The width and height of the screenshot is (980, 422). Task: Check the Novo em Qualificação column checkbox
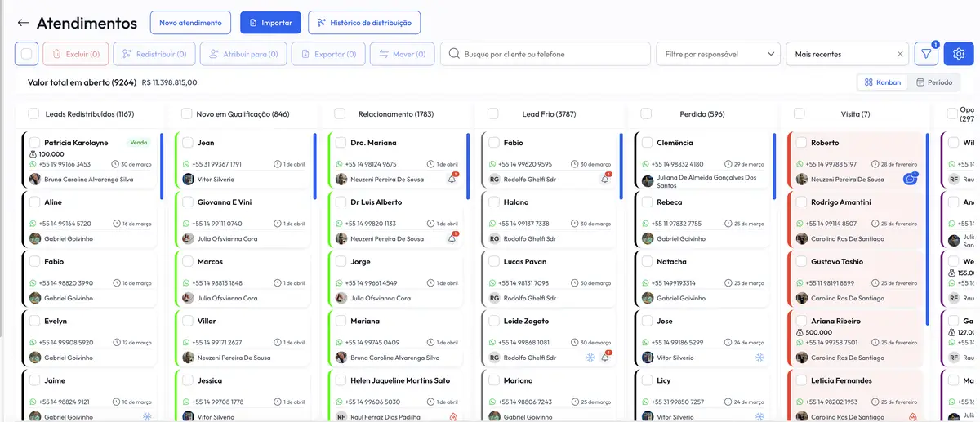[x=187, y=114]
